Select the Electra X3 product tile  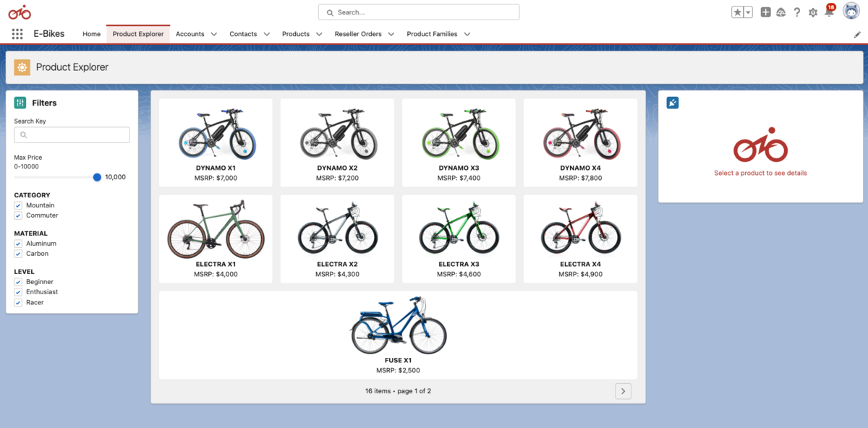tap(459, 239)
